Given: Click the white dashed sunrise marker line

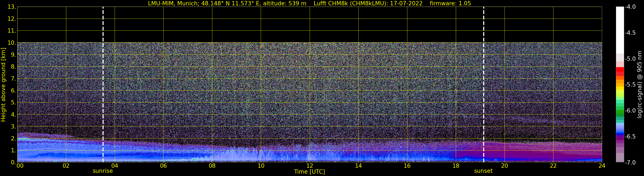Looking at the screenshot, I should tap(103, 85).
